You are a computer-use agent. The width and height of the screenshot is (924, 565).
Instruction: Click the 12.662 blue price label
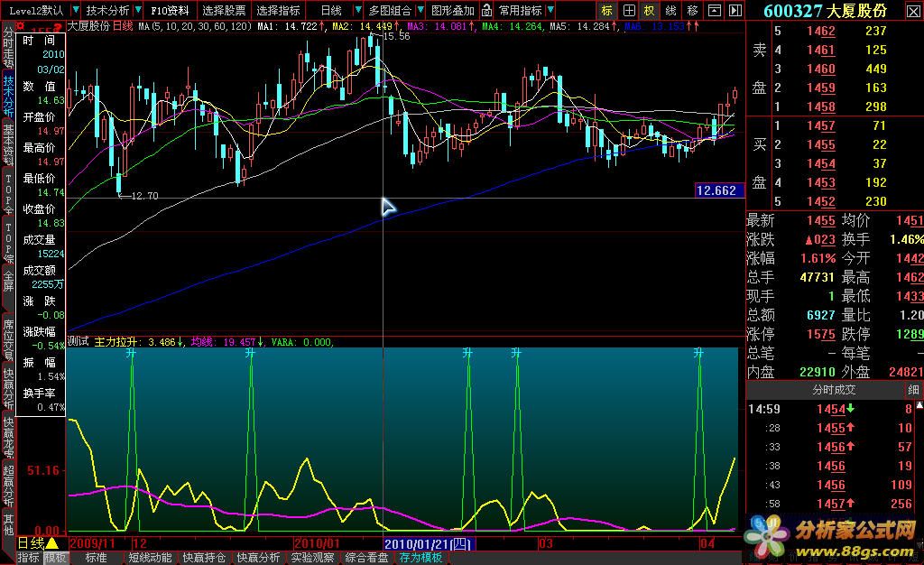[716, 190]
